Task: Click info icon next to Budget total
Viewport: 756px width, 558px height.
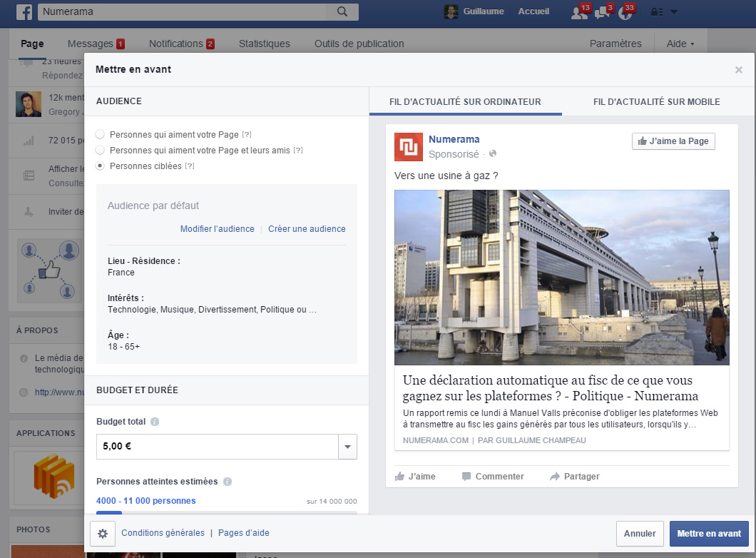Action: (155, 422)
